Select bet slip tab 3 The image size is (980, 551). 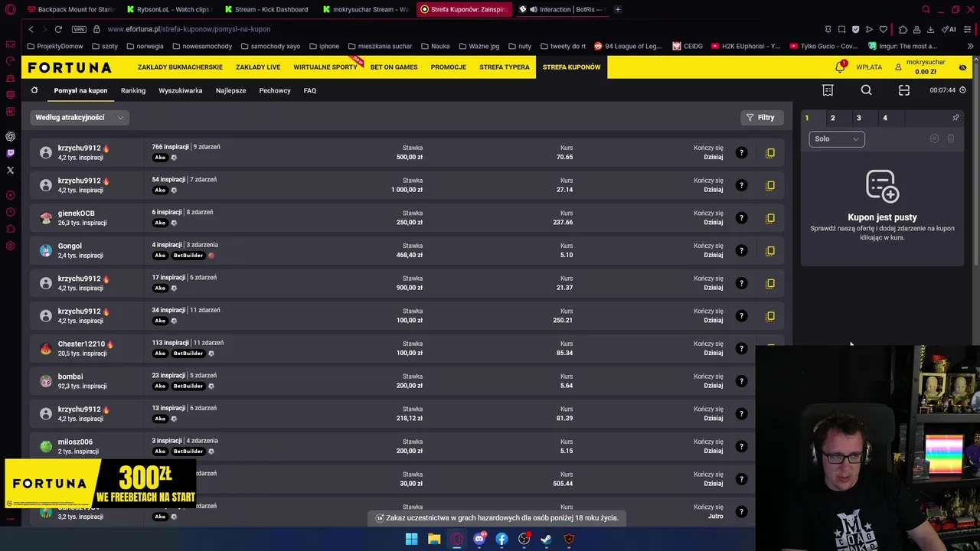point(859,118)
